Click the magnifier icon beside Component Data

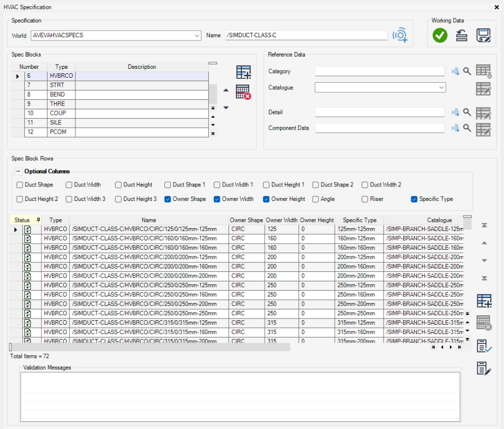click(x=467, y=128)
